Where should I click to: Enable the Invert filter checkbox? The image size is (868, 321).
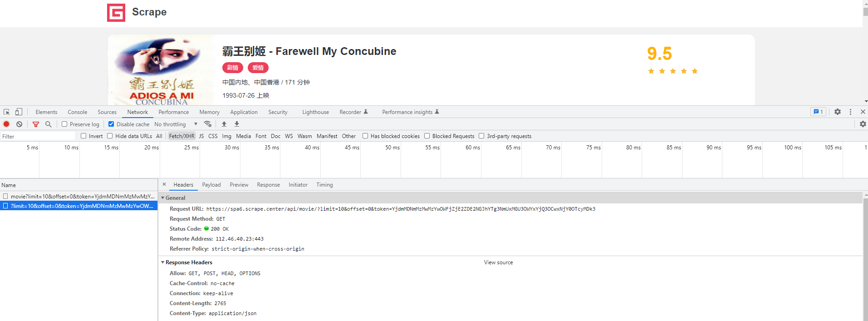click(83, 136)
